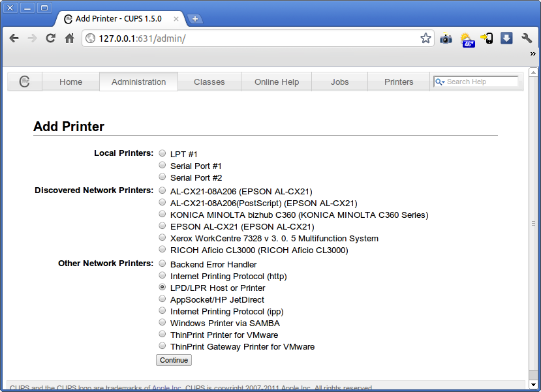Screen dimensions: 541x392
Task: Open the weather extension icon
Action: click(x=467, y=39)
